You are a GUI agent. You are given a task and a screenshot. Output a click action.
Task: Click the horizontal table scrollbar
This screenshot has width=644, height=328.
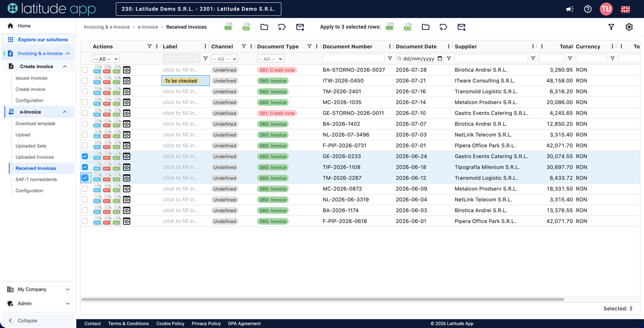coord(323,299)
